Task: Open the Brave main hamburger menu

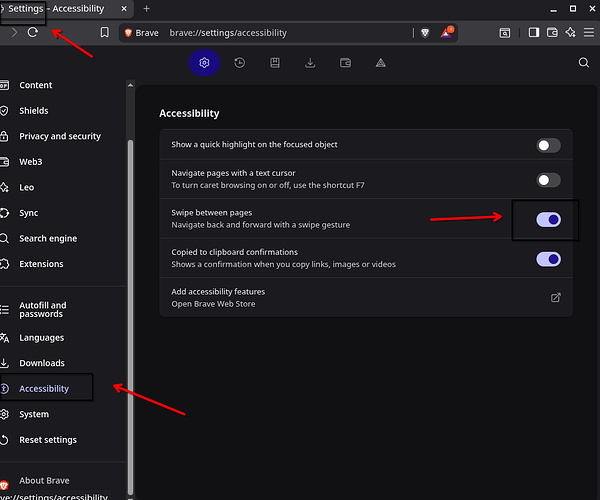Action: [x=588, y=32]
